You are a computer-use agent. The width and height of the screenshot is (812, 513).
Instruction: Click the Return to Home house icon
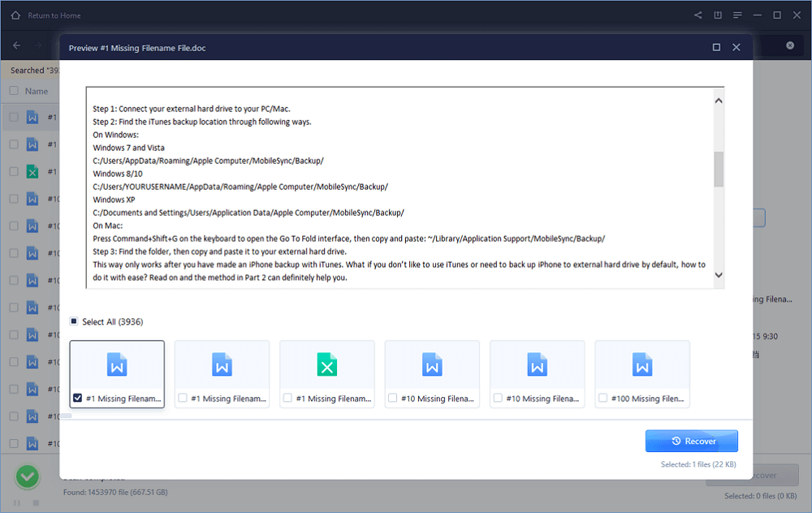click(15, 15)
